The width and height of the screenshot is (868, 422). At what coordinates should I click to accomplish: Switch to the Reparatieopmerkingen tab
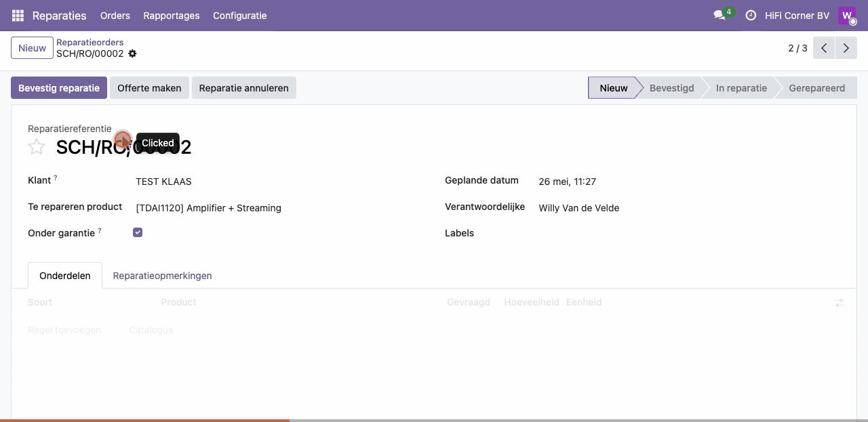162,276
